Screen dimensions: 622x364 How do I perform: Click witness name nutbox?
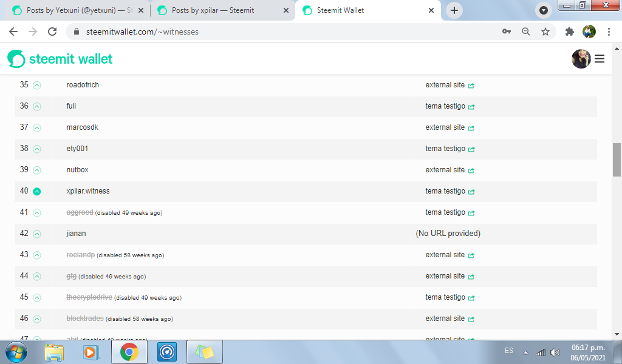pyautogui.click(x=77, y=169)
